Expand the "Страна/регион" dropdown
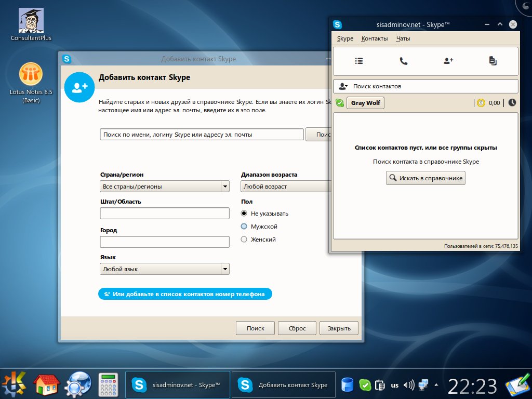This screenshot has height=399, width=532. click(x=165, y=187)
